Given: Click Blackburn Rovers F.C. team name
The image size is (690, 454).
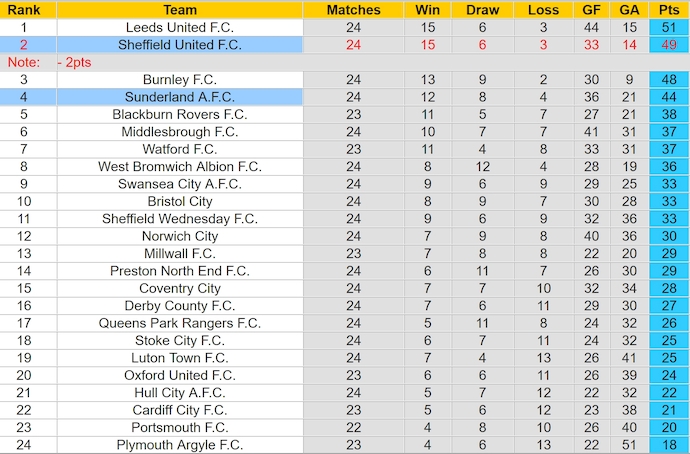Looking at the screenshot, I should pyautogui.click(x=180, y=114).
